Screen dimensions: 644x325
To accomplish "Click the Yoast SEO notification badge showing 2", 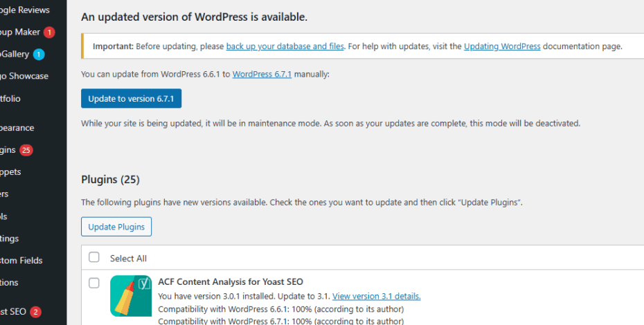I will [35, 312].
